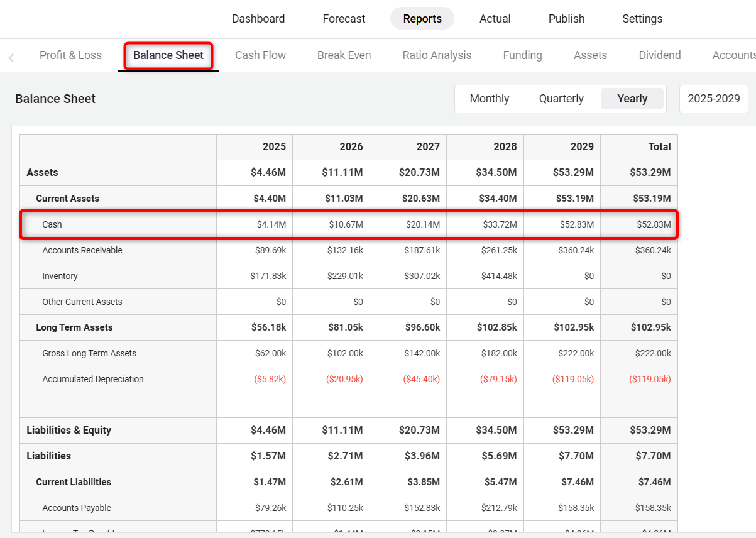This screenshot has width=756, height=538.
Task: Open the Assets report tab
Action: point(590,55)
